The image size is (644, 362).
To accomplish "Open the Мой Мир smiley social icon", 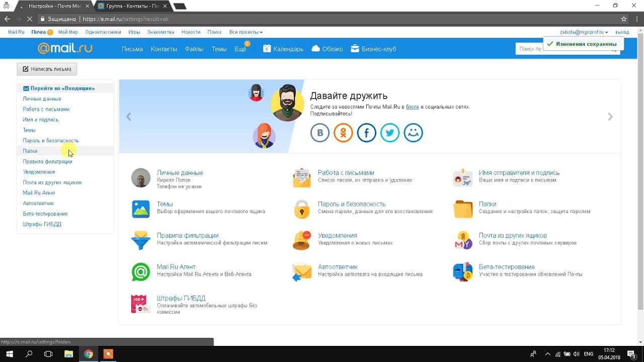I will [x=414, y=133].
